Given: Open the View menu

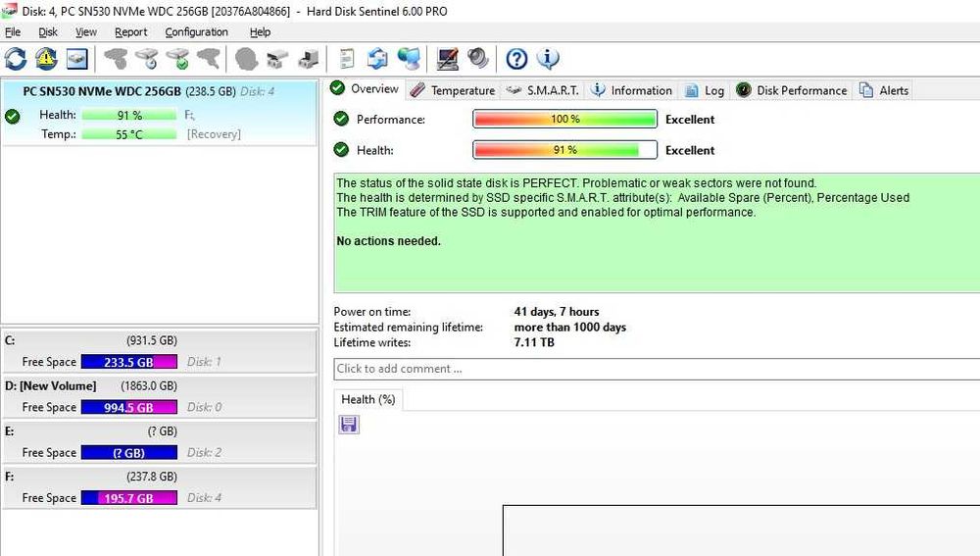Looking at the screenshot, I should pos(85,32).
